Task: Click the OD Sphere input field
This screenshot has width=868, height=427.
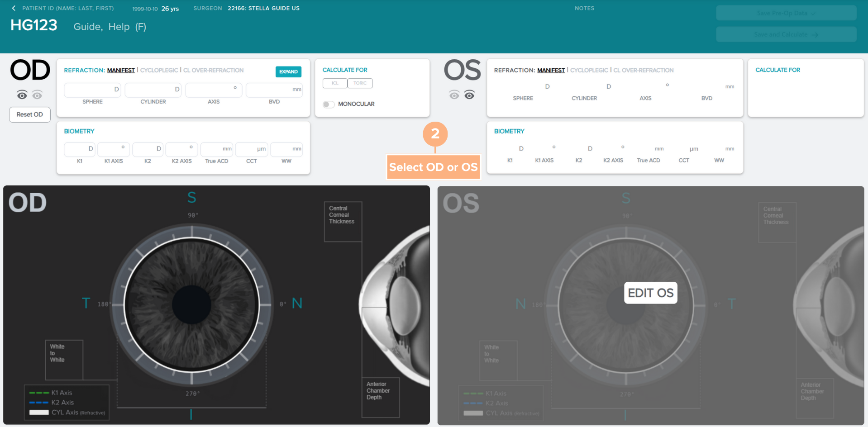Action: (92, 90)
